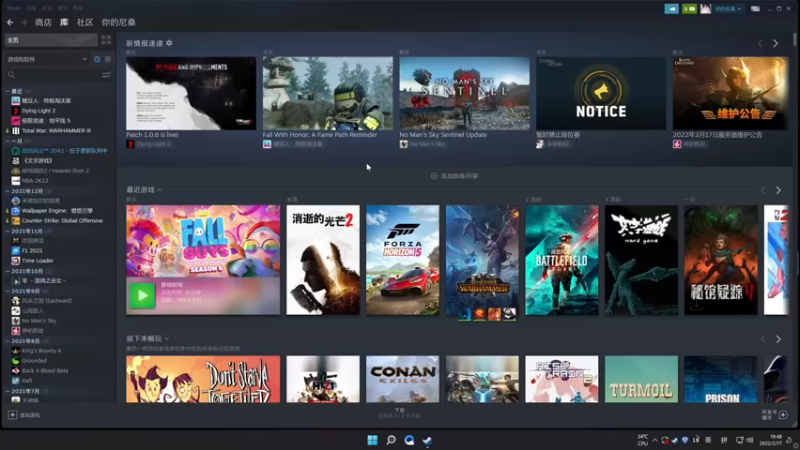Screen dimensions: 800x450
Task: Select Dying Light 2 in sidebar list
Action: 38,111
